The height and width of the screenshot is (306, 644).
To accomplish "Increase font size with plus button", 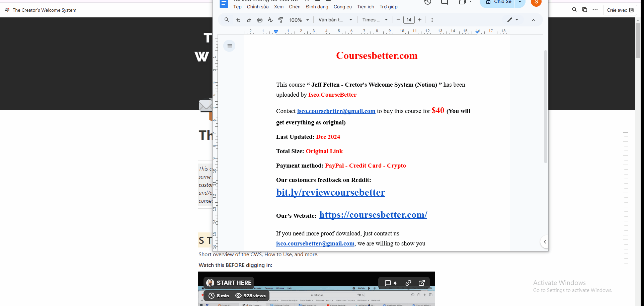I will click(x=420, y=20).
